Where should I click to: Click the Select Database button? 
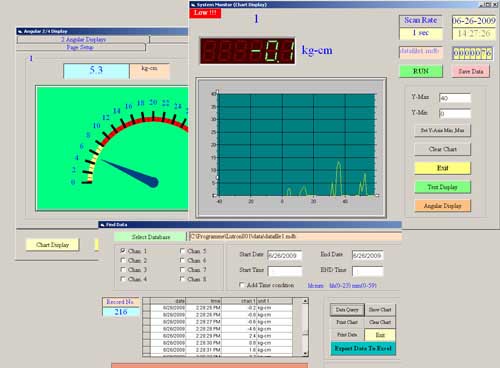coord(150,237)
